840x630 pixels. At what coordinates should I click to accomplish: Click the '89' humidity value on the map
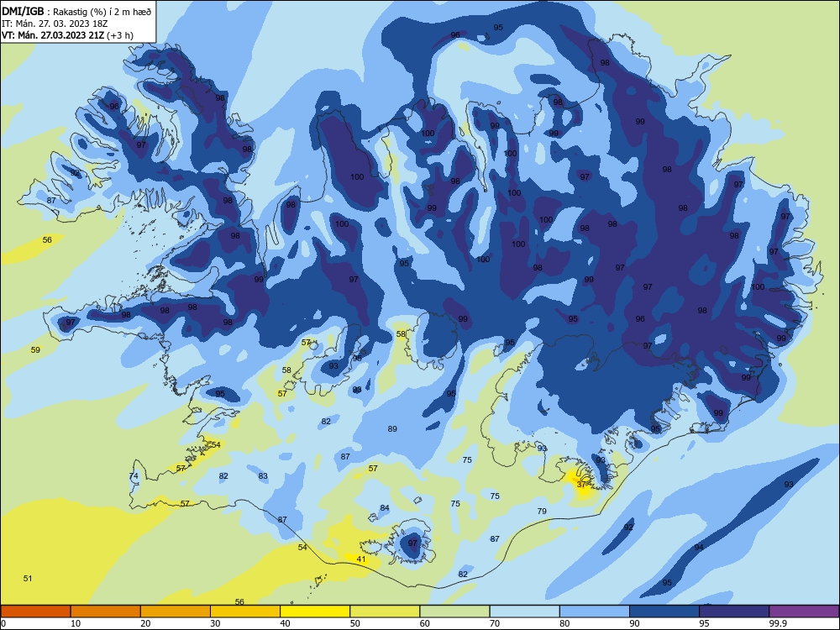[x=392, y=429]
